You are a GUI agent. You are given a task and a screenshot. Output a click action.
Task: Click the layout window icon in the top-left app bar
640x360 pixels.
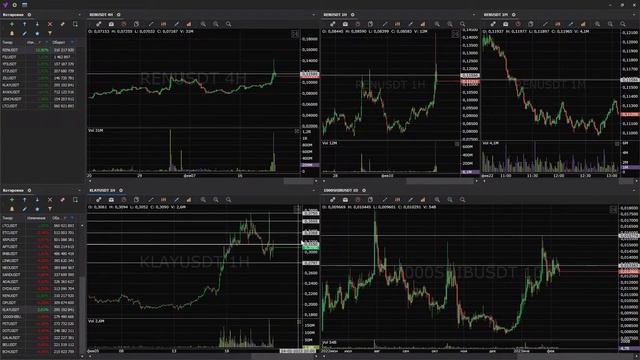tap(24, 5)
